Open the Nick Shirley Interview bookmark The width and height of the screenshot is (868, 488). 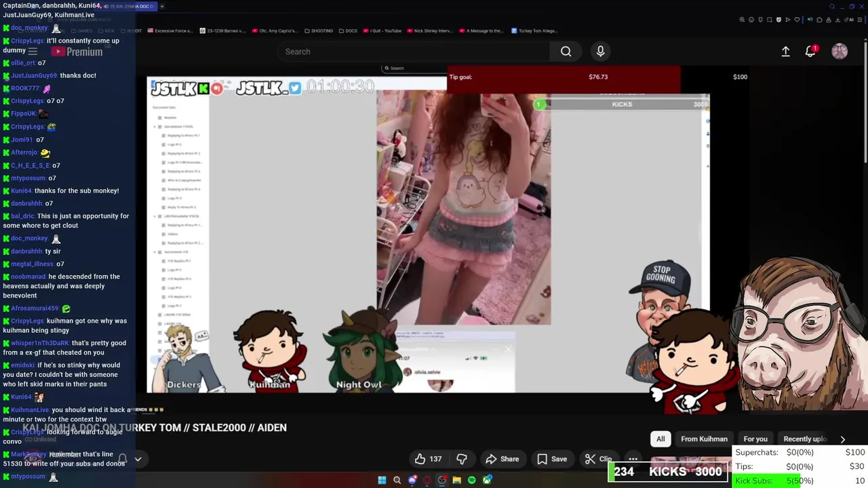pos(429,30)
